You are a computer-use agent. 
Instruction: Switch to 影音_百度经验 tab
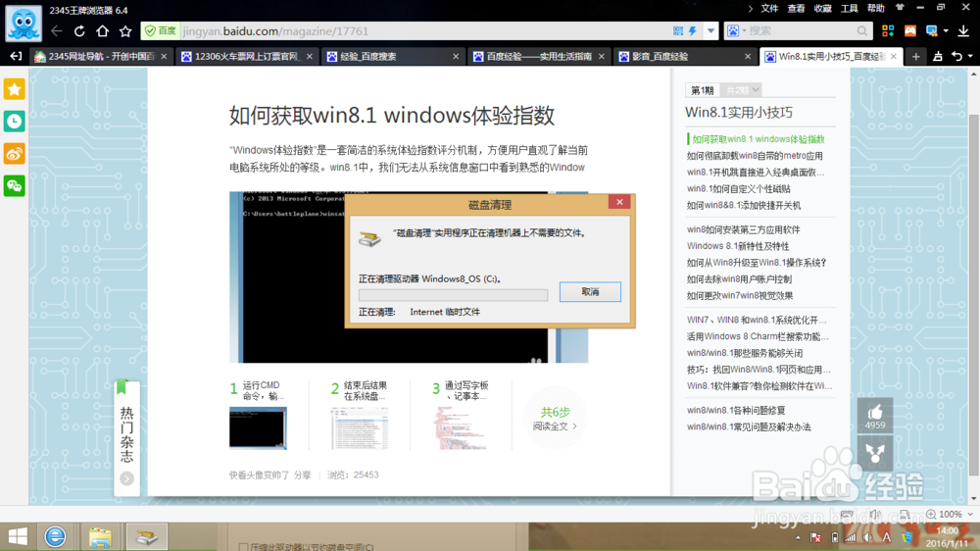685,56
